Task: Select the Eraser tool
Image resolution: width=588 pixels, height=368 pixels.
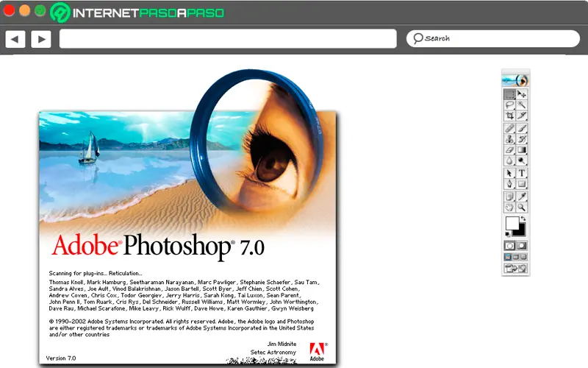Action: pyautogui.click(x=509, y=150)
